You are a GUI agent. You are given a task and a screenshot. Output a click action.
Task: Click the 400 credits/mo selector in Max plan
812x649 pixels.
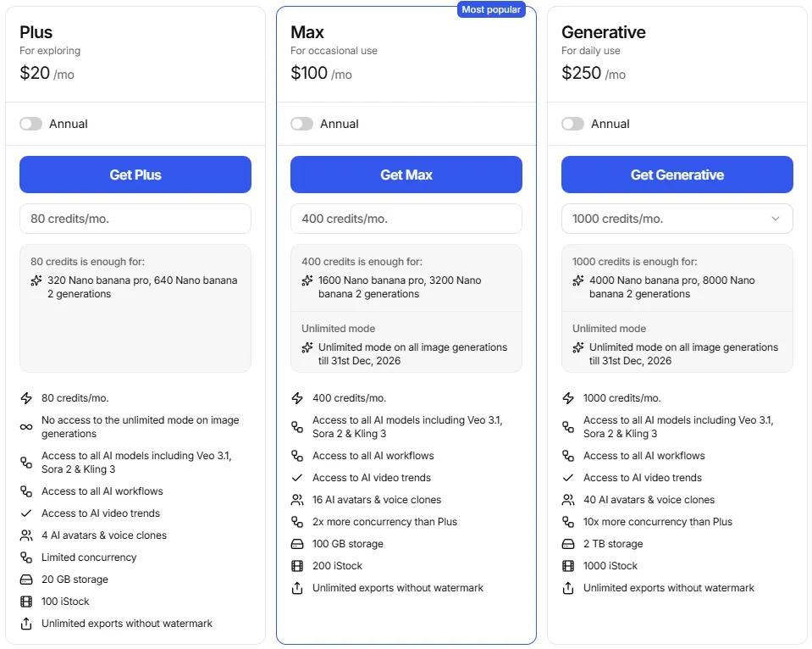(406, 219)
